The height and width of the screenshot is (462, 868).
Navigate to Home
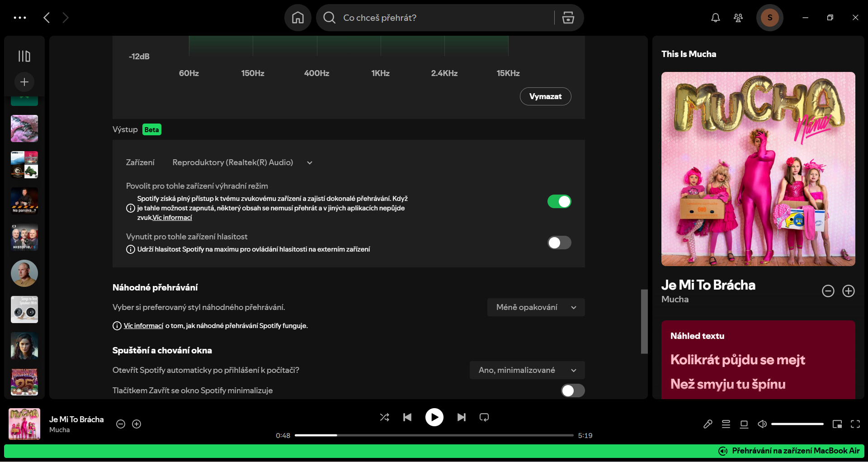click(x=297, y=18)
